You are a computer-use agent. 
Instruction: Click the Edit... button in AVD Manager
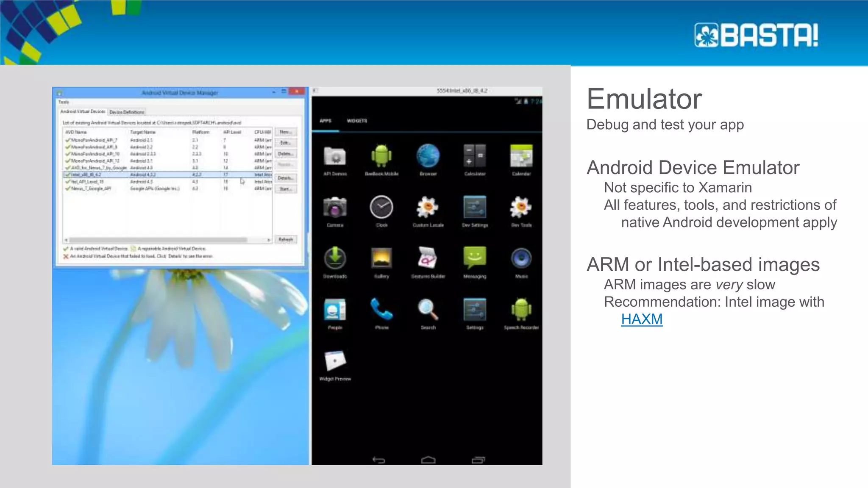point(286,143)
